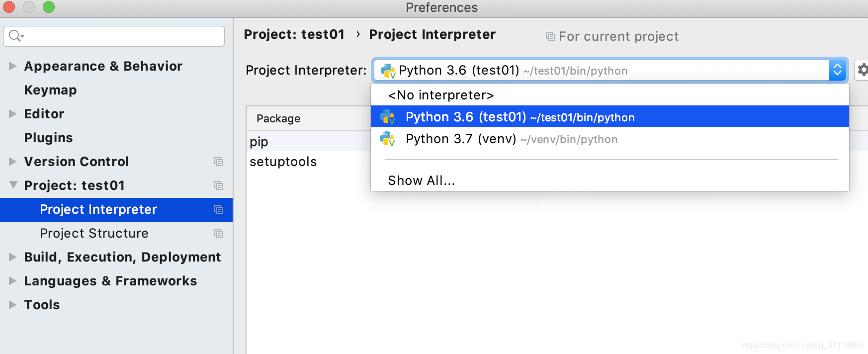
Task: Toggle the Project Interpreter combo box arrow
Action: (837, 70)
